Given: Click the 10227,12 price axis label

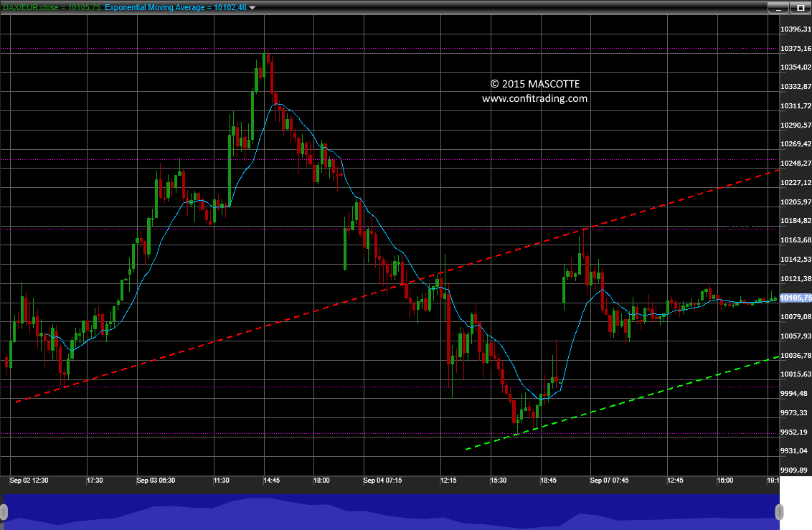Looking at the screenshot, I should point(796,182).
